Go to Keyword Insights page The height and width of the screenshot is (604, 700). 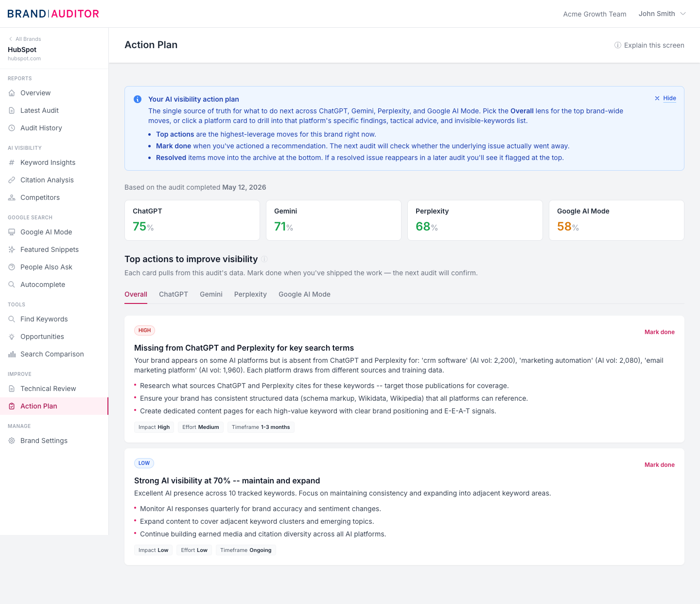(54, 162)
